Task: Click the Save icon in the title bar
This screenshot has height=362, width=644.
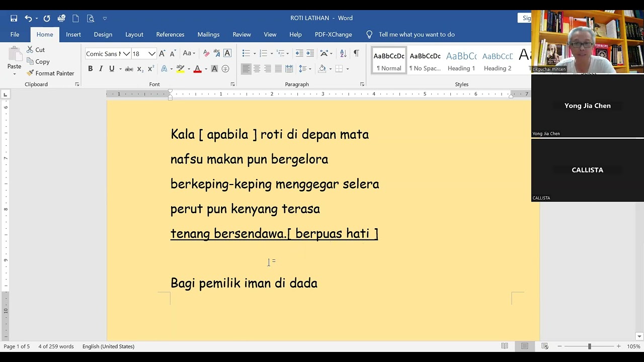Action: 14,18
